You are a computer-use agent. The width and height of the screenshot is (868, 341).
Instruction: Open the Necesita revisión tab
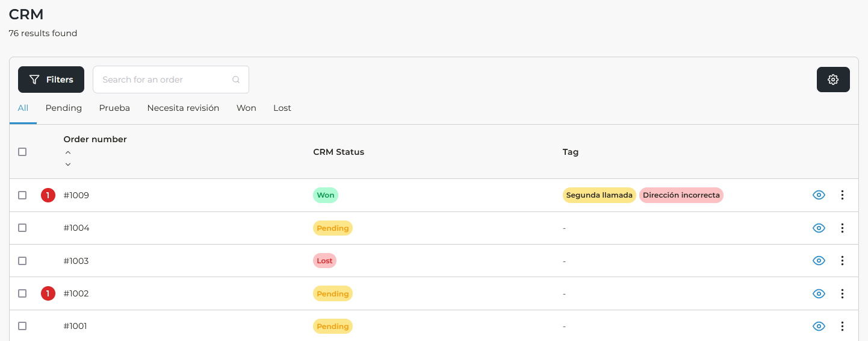(183, 108)
